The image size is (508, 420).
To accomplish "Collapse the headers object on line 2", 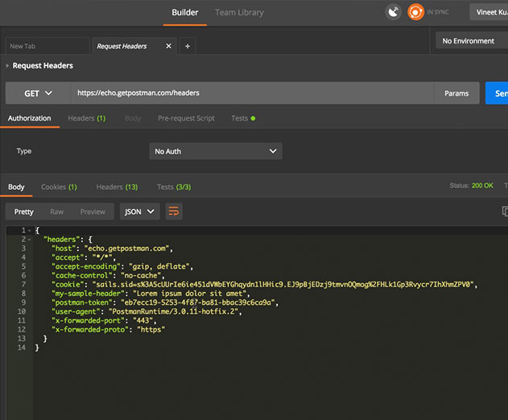I will 30,239.
